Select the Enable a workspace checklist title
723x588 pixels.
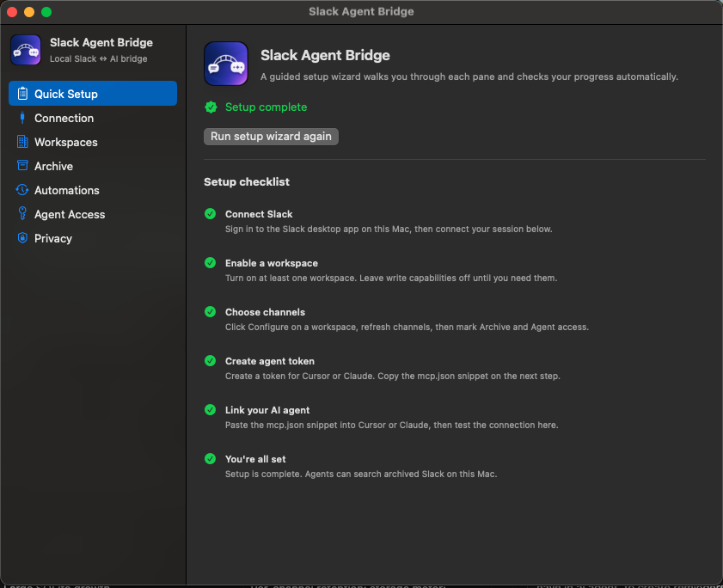pos(272,263)
